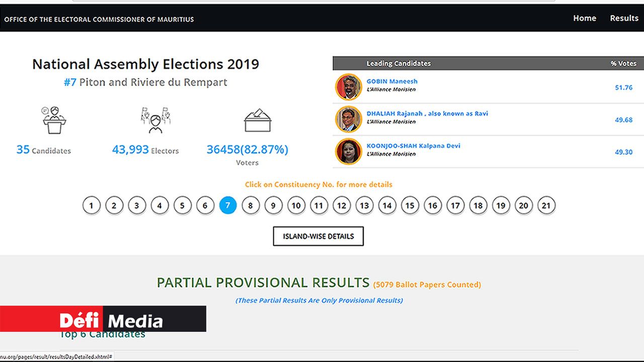Open the Home menu item
Viewport: 644px width, 362px height.
click(585, 18)
